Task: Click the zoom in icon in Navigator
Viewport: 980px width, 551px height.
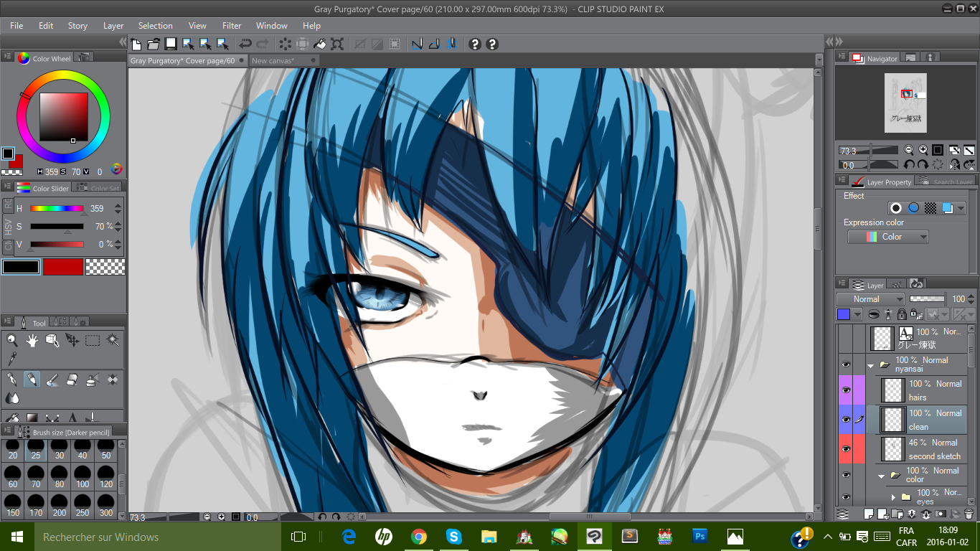Action: pos(923,150)
